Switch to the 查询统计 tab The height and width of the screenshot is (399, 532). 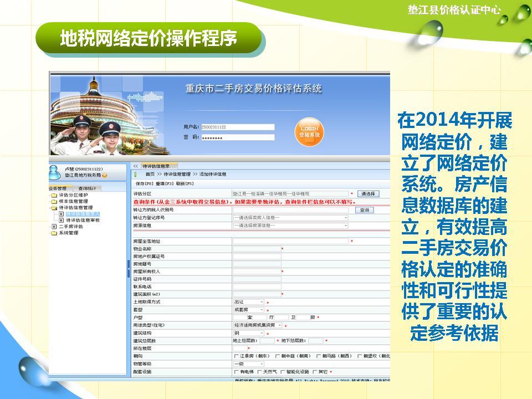point(88,188)
